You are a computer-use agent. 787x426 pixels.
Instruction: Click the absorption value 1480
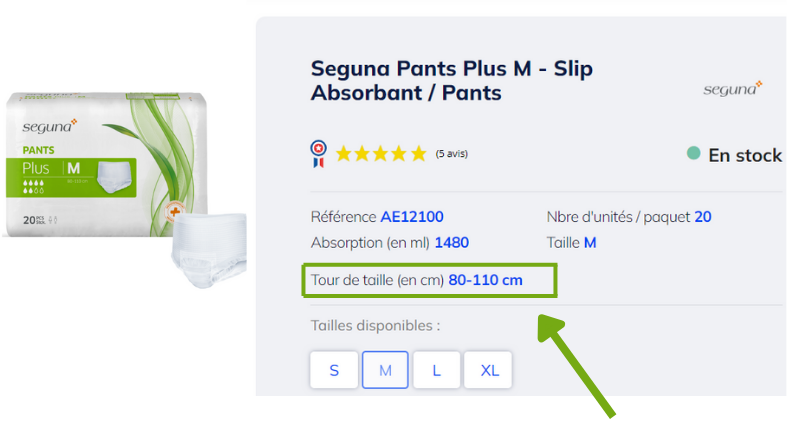[x=451, y=242]
